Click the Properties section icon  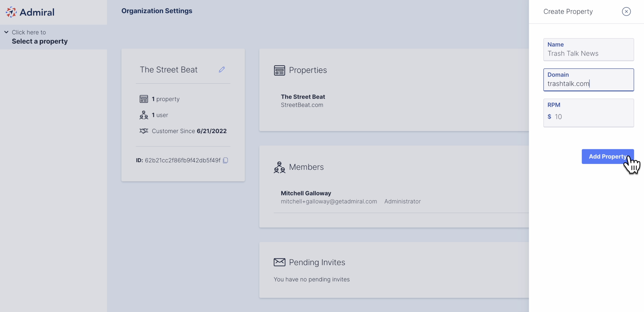coord(280,70)
